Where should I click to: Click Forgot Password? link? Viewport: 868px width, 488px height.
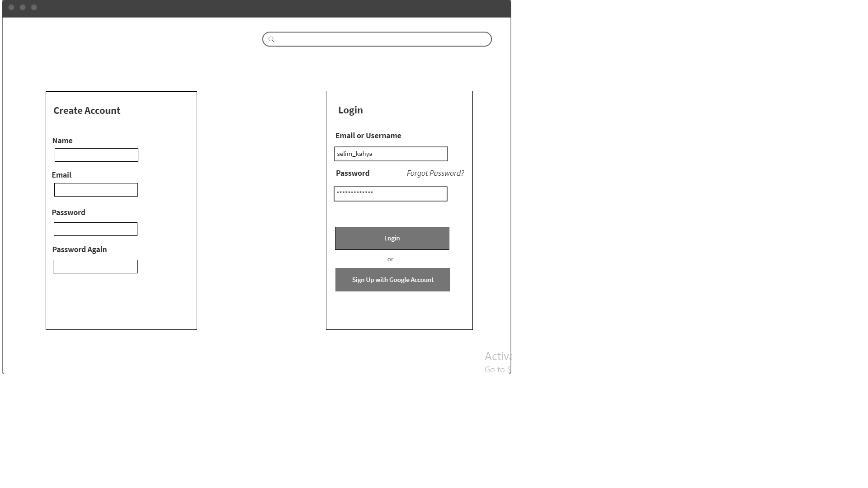(x=435, y=173)
